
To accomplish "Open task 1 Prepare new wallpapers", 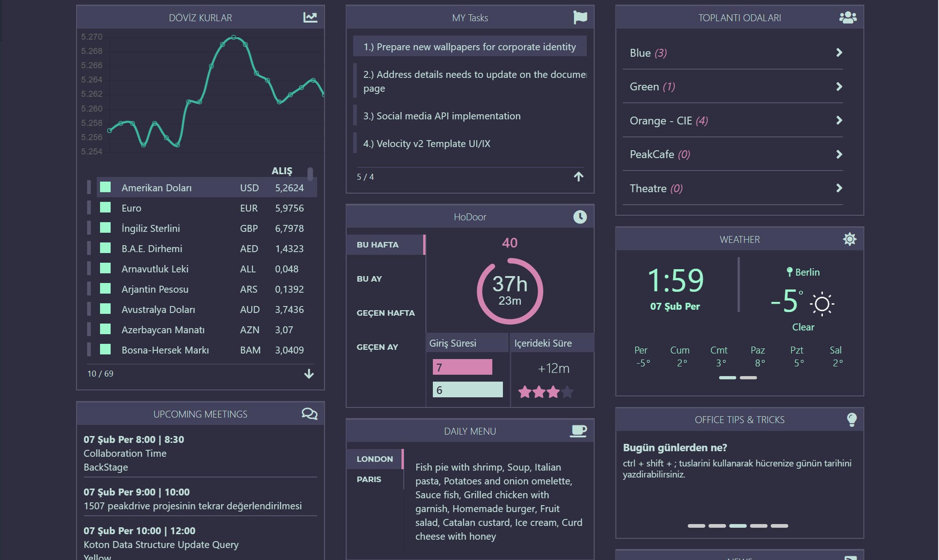I will [470, 47].
